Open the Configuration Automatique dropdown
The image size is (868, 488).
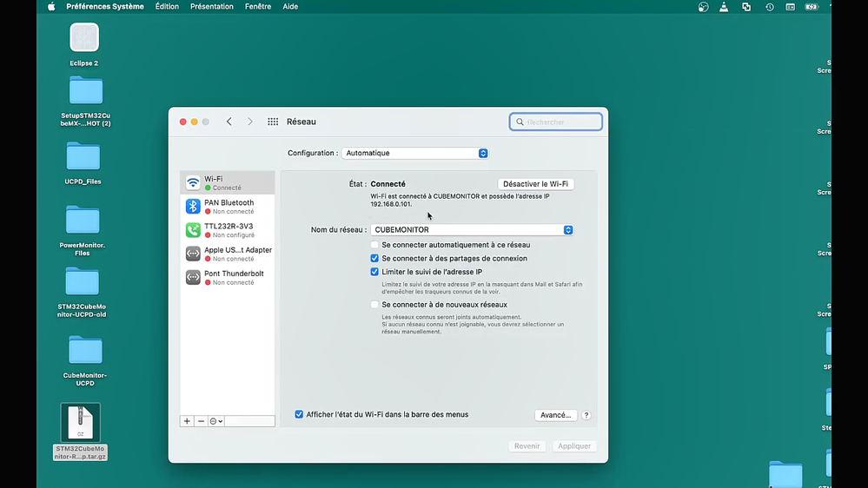pos(414,154)
